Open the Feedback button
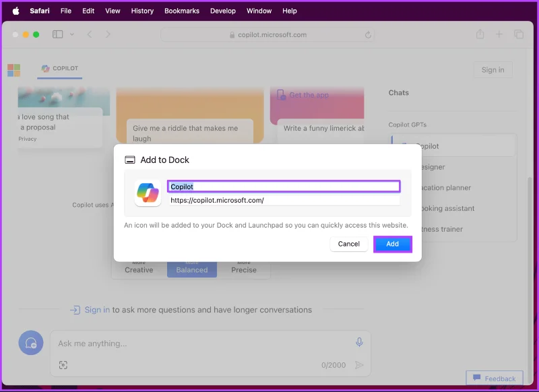Screen dimensions: 539x392 pos(495,379)
